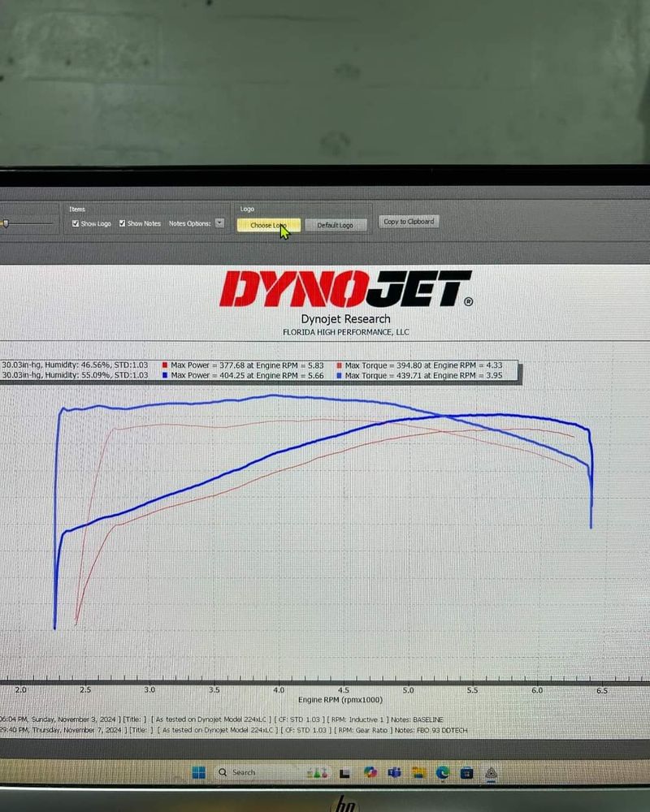The width and height of the screenshot is (650, 812).
Task: Expand the Notes Options dropdown
Action: pos(219,223)
